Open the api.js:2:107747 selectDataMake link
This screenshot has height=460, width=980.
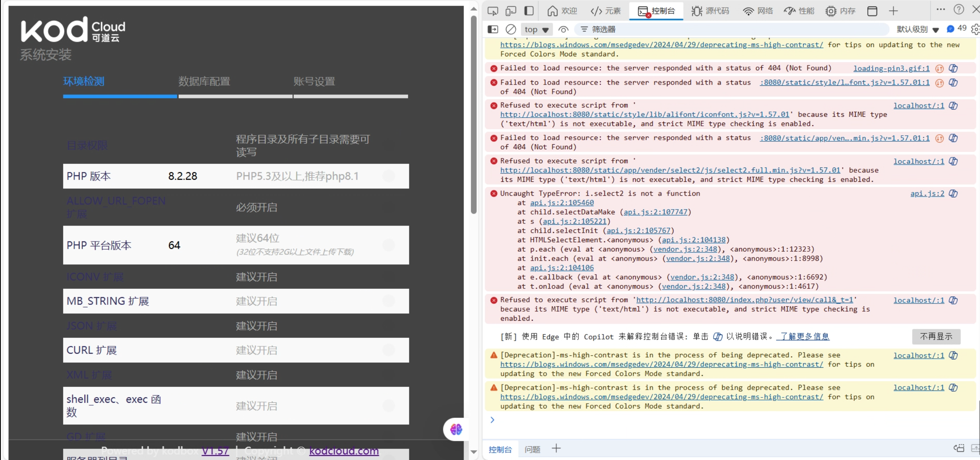[x=656, y=212]
